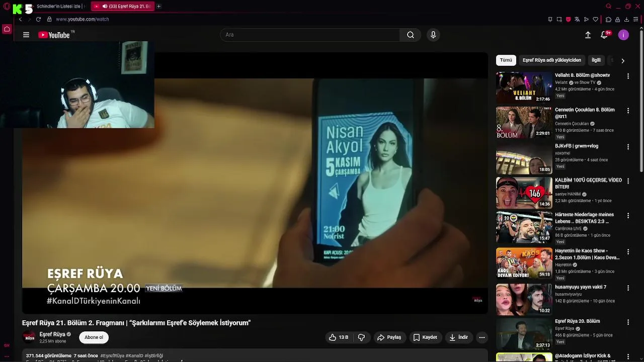Open Easy Setup sliders icon
This screenshot has height=362, width=644.
636,19
